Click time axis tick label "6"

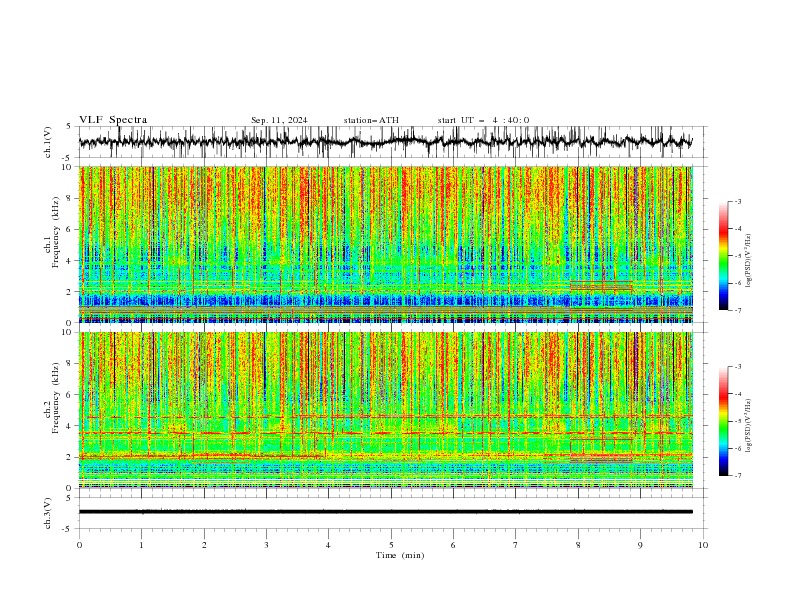pyautogui.click(x=453, y=545)
